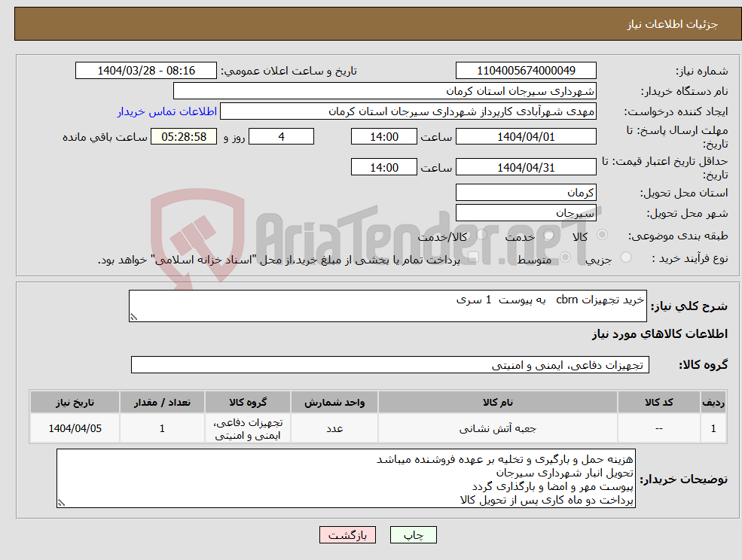Click the بازگشت (back) button
Viewport: 742px width, 560px height.
click(x=347, y=535)
